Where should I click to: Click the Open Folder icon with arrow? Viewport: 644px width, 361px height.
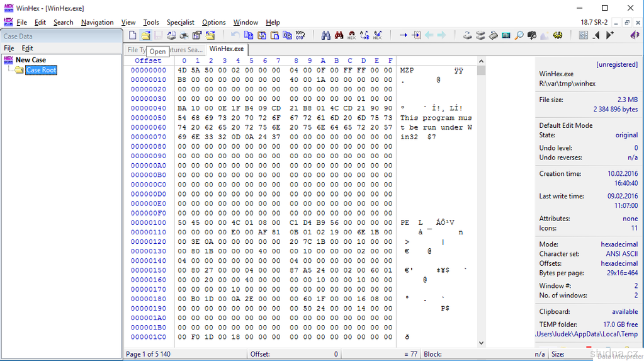210,35
